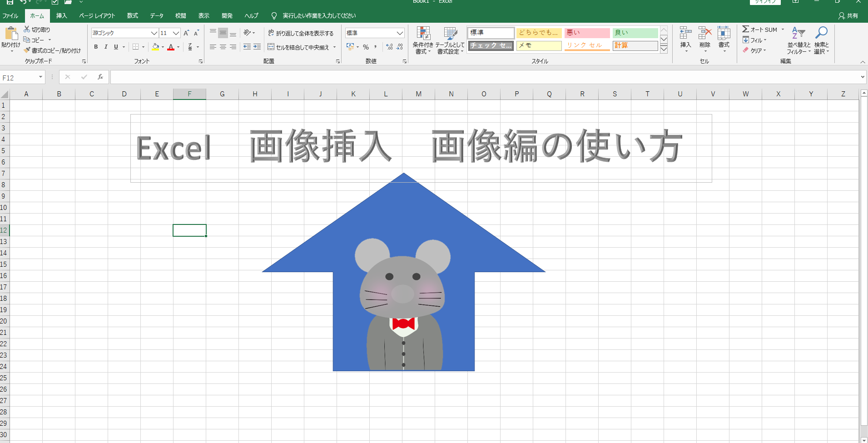Click the Decrease Decimal icon
This screenshot has width=868, height=443.
click(400, 47)
